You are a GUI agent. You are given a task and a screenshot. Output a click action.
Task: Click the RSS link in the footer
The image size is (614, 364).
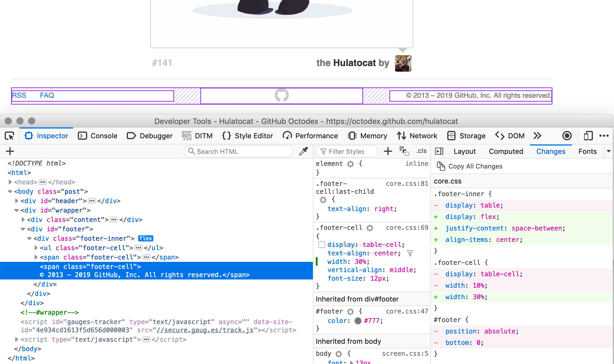coord(19,95)
